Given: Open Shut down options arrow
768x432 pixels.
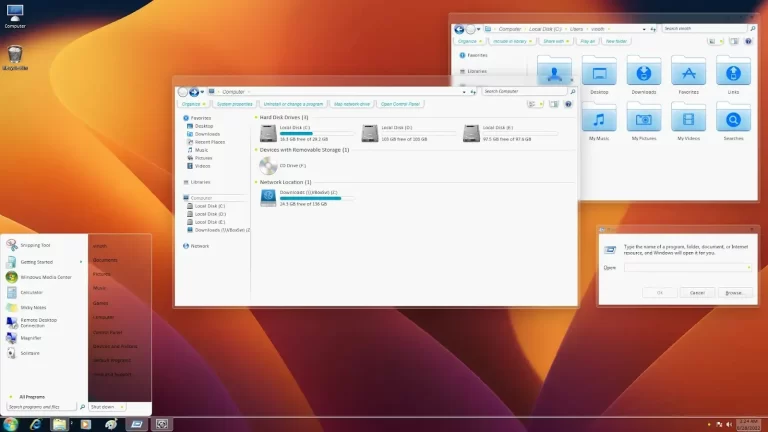Looking at the screenshot, I should click(x=121, y=407).
